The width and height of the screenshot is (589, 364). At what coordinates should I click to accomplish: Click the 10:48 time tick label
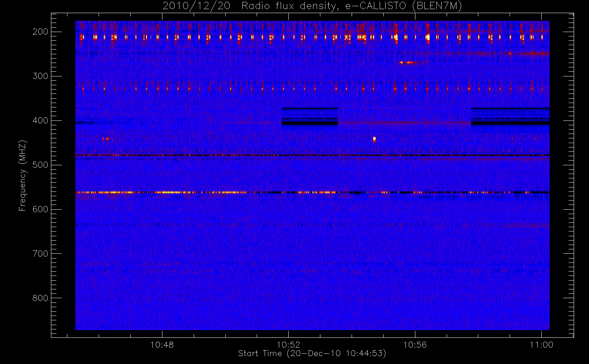tap(162, 345)
